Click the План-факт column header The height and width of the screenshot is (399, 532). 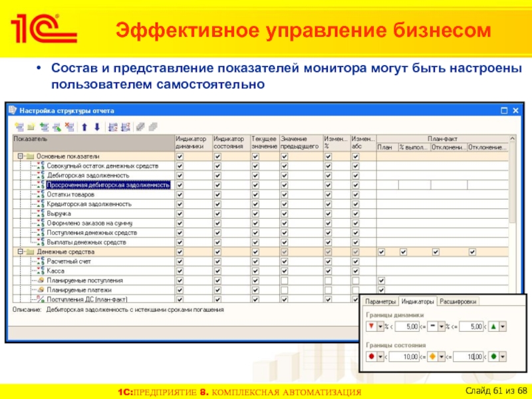point(442,139)
